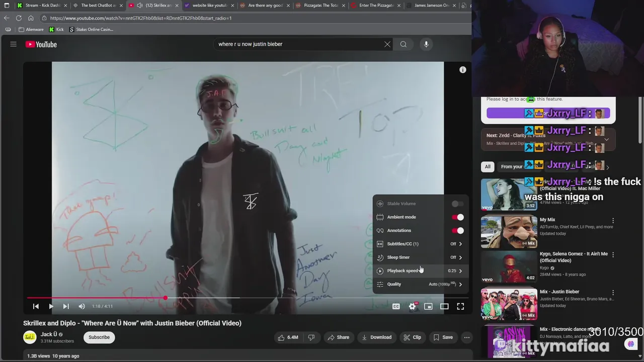
Task: Open the Stake: Online Casino bookmark
Action: pyautogui.click(x=91, y=30)
